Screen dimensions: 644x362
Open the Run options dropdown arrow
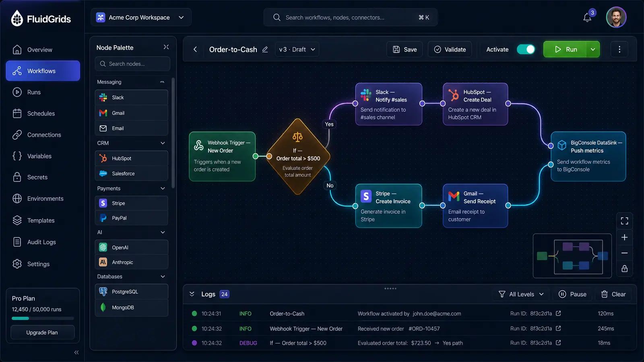(x=593, y=49)
